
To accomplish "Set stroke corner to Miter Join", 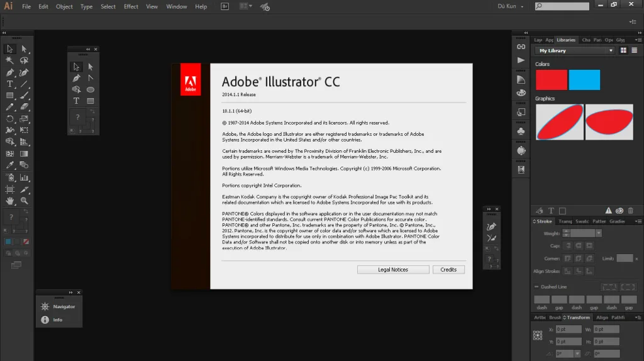I will [568, 258].
